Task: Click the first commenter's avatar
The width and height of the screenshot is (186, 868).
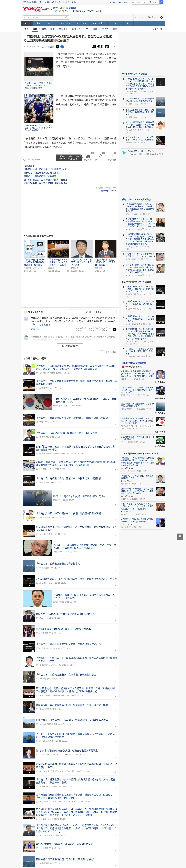Action: (26, 319)
